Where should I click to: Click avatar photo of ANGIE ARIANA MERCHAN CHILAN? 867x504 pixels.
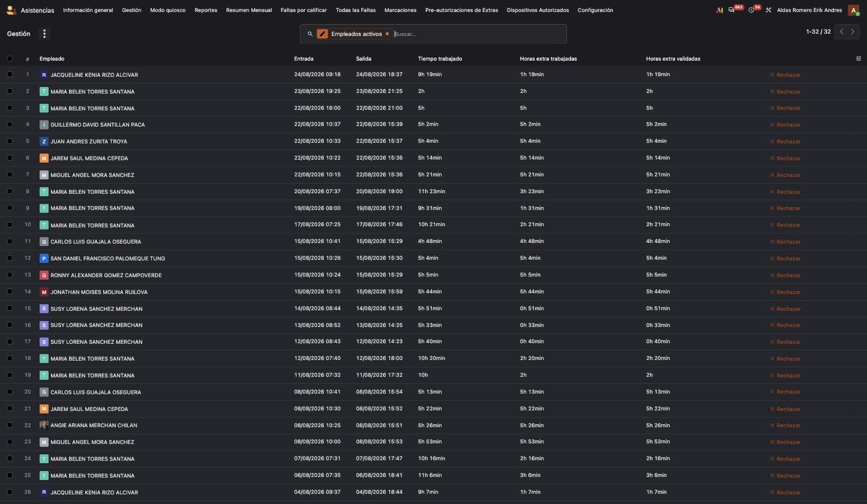(44, 425)
